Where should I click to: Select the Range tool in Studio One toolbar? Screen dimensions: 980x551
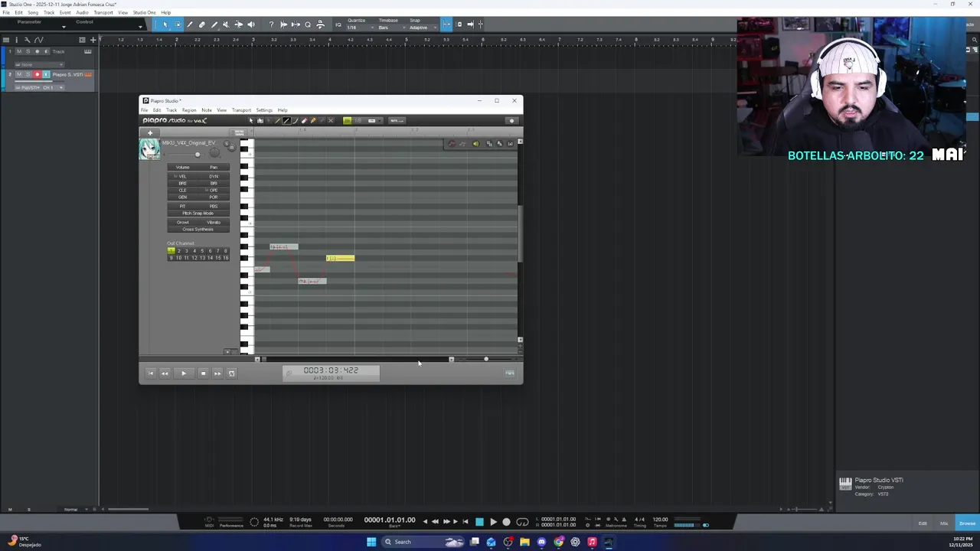[178, 24]
